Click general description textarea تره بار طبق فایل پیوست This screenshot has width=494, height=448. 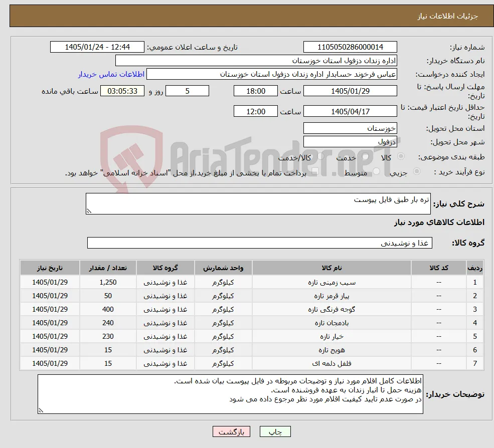click(x=258, y=203)
